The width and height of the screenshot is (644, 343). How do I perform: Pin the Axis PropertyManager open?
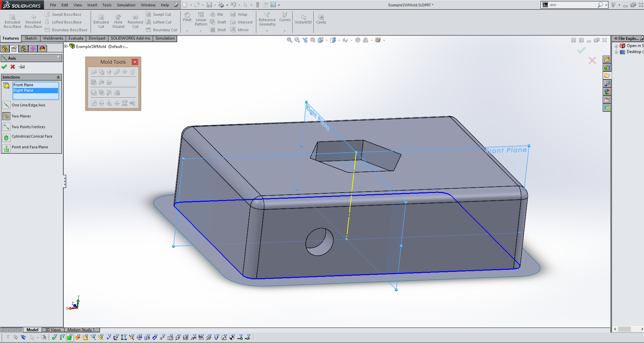[22, 67]
